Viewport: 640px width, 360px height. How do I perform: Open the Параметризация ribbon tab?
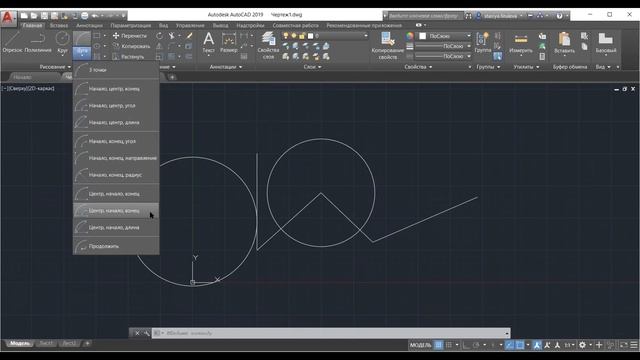coord(131,25)
